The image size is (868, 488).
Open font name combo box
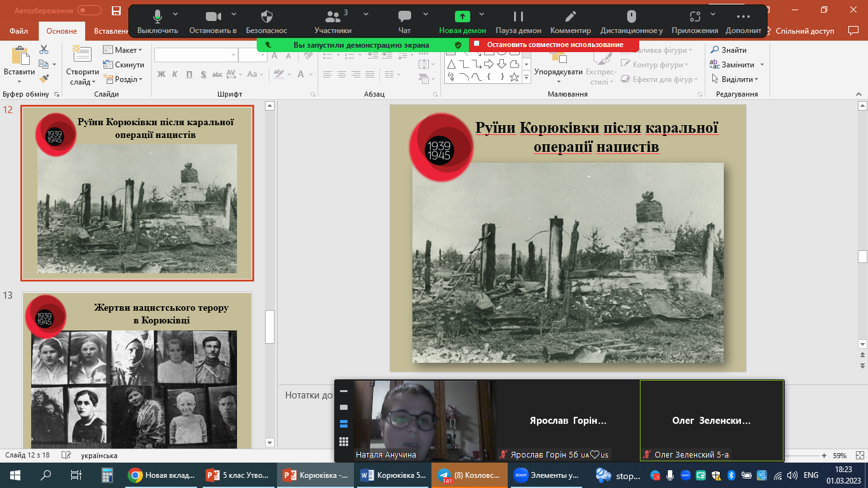pyautogui.click(x=196, y=55)
